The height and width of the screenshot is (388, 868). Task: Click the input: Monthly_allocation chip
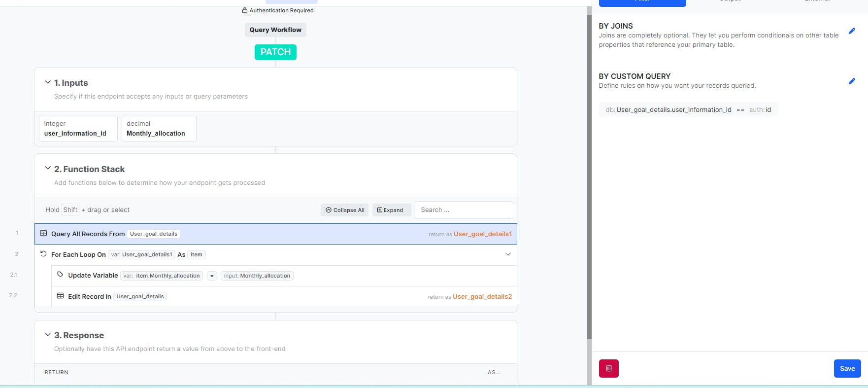point(257,276)
